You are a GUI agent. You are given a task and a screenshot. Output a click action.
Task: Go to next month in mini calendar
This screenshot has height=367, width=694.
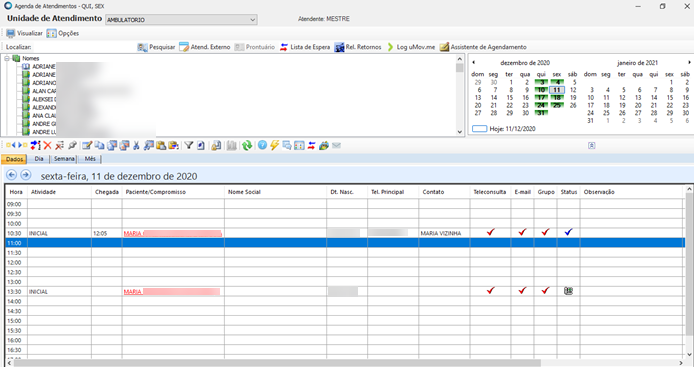click(x=689, y=62)
